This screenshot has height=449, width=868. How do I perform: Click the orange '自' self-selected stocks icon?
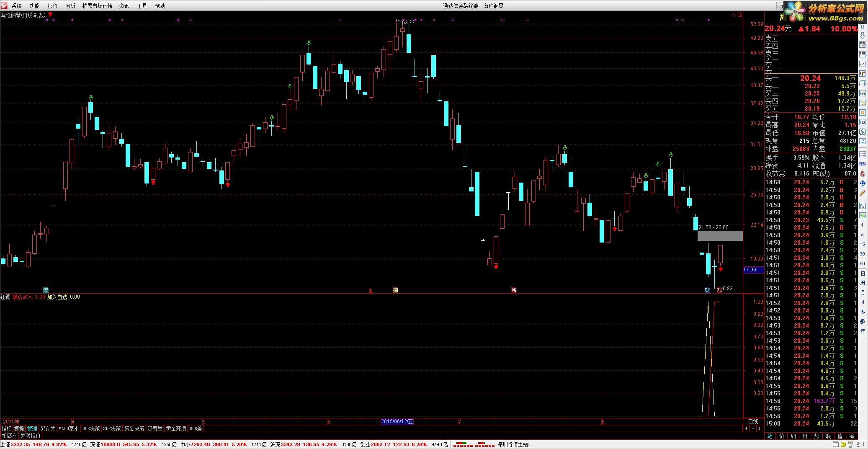[863, 112]
